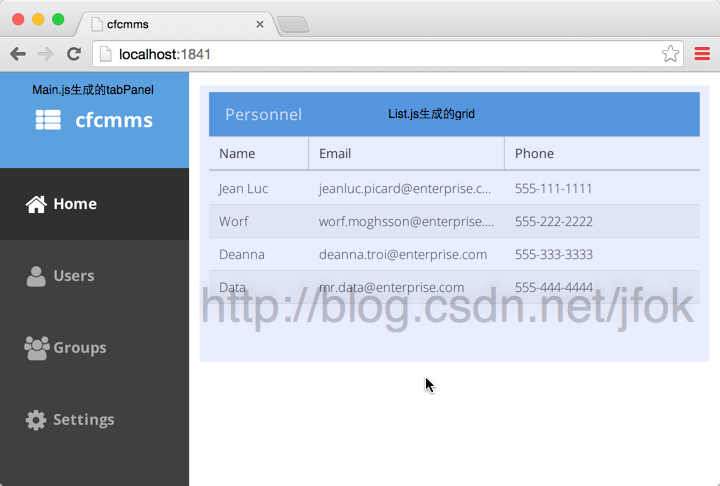720x486 pixels.
Task: Click the cfcmms title text
Action: coord(114,120)
